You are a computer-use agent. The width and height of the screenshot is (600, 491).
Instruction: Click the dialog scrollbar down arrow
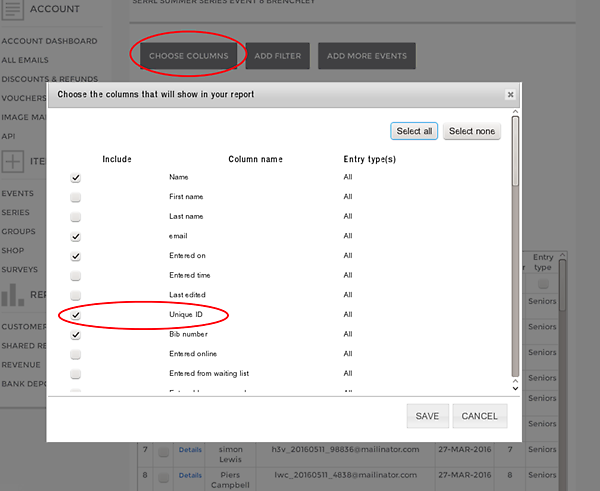(x=515, y=388)
